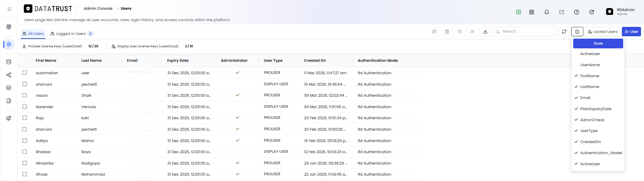This screenshot has height=181, width=644.
Task: Go to the Admin Console breadcrumb
Action: coord(98,8)
